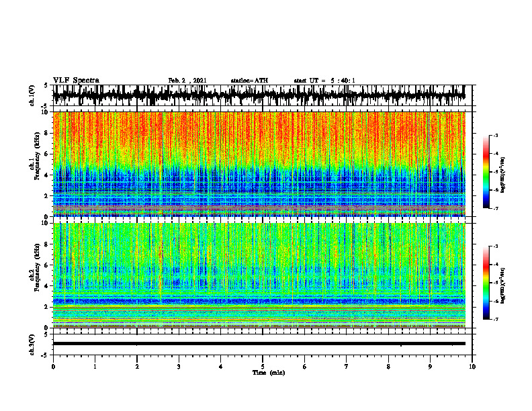Click time axis tick label "8"
The height and width of the screenshot is (411, 532).
click(388, 367)
